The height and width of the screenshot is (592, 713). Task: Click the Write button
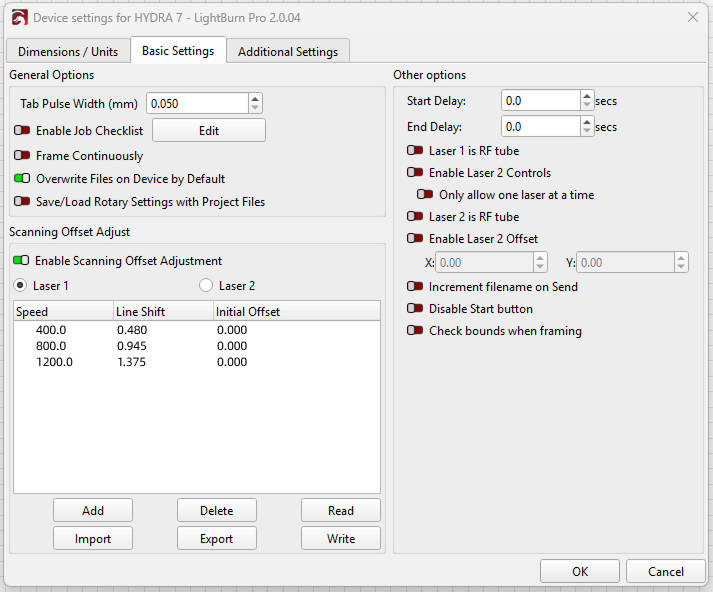(341, 539)
